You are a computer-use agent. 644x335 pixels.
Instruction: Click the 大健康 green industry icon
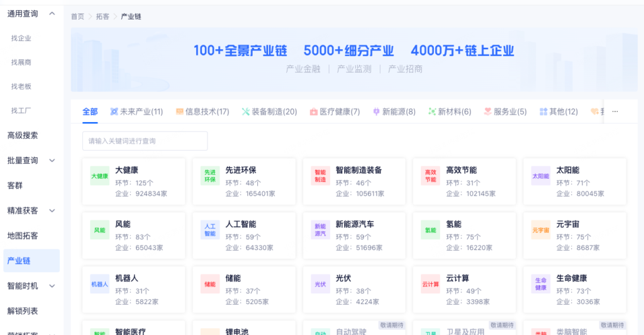(x=99, y=176)
